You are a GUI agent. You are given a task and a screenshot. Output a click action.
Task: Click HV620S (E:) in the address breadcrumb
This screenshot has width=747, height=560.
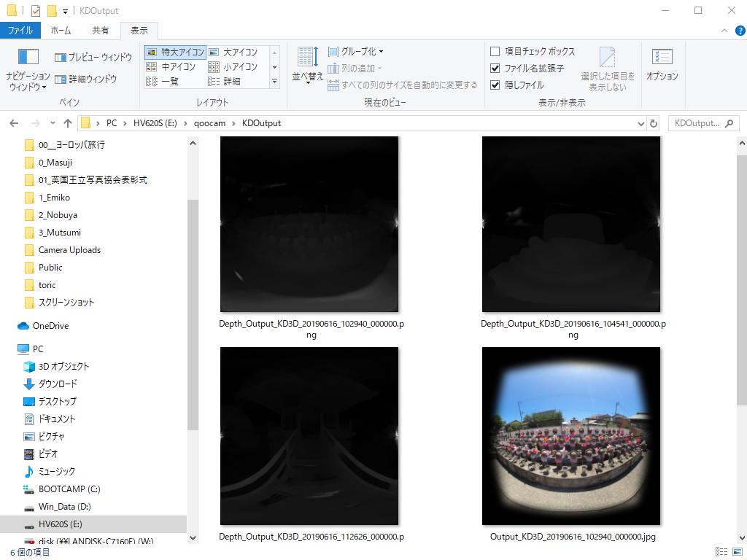click(x=155, y=123)
